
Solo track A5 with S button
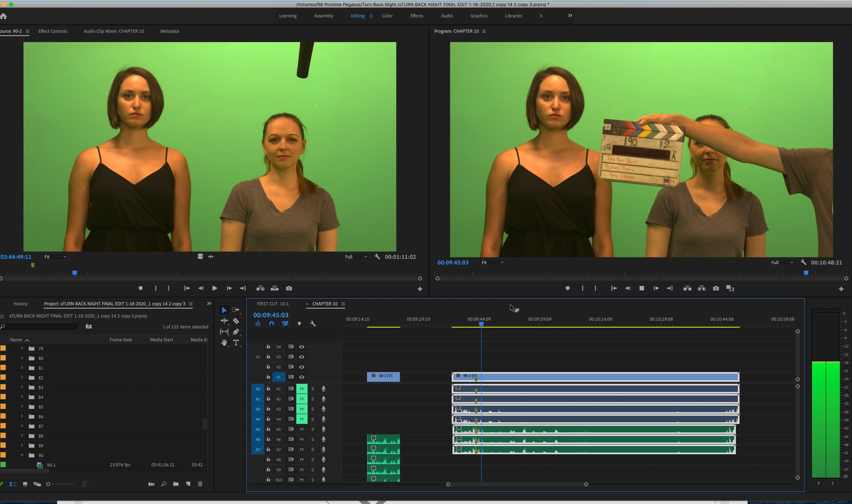coord(312,429)
